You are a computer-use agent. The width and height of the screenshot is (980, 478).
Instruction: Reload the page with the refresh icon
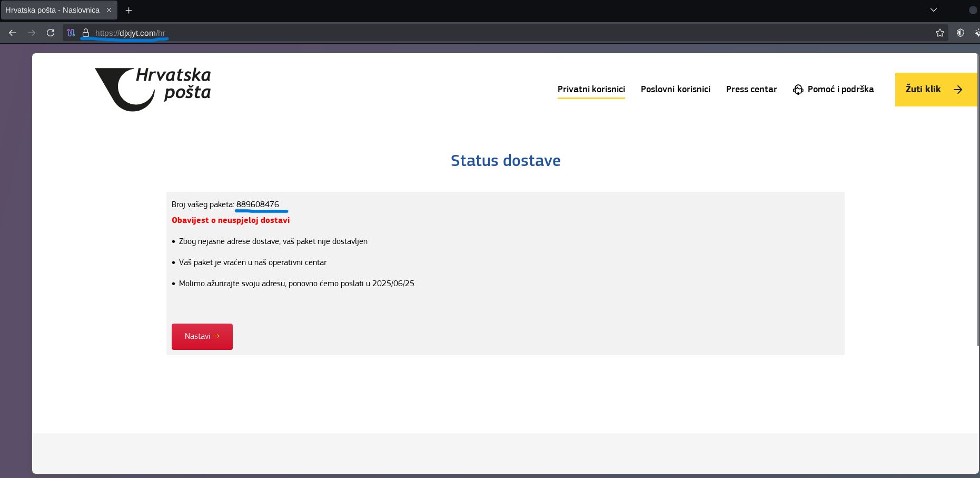pyautogui.click(x=51, y=33)
